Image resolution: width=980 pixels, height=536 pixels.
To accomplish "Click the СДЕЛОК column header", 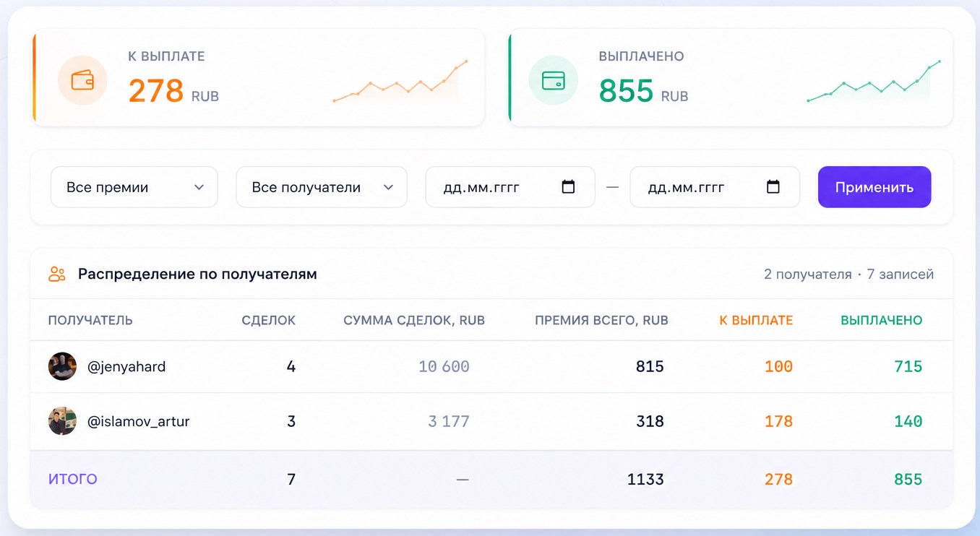I will click(269, 320).
